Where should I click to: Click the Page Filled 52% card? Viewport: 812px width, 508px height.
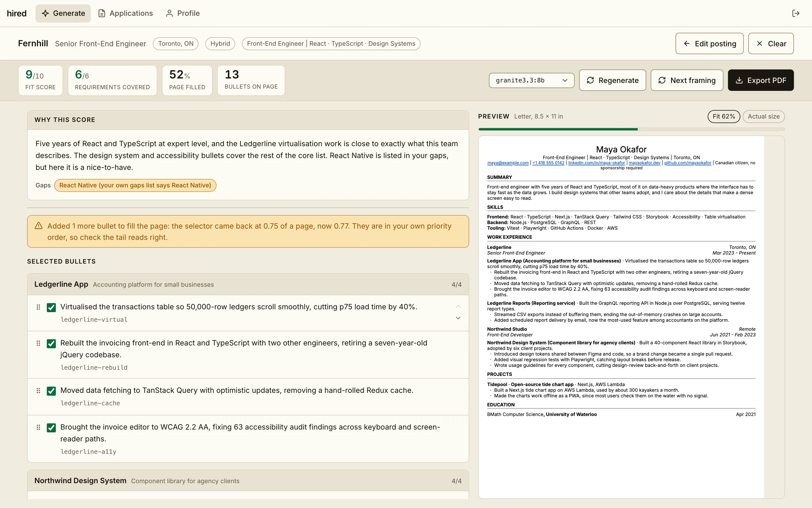tap(187, 80)
